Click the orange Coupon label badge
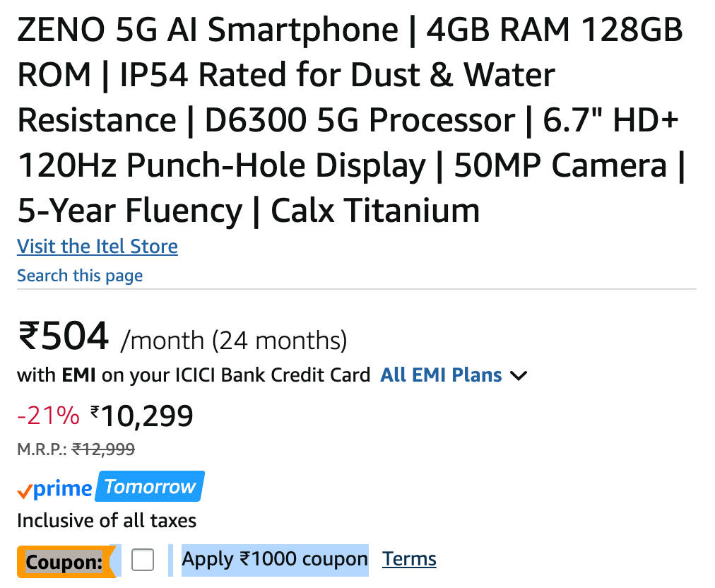 pos(64,563)
